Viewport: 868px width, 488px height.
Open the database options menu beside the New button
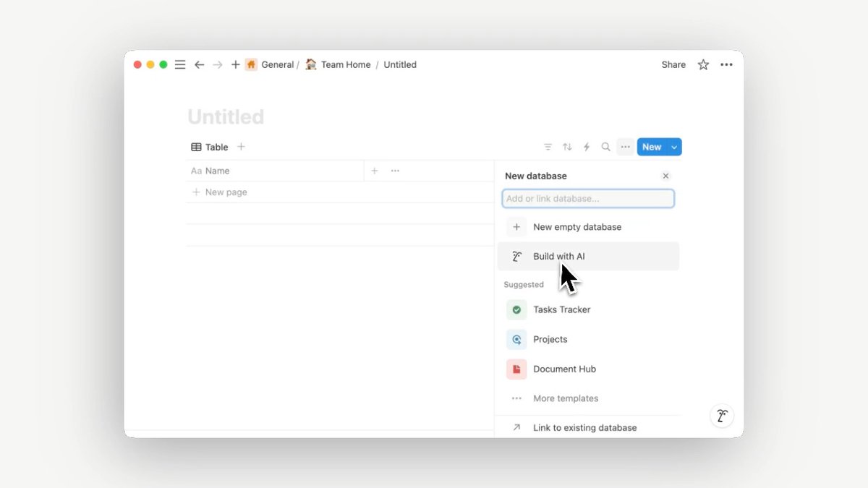click(x=626, y=147)
